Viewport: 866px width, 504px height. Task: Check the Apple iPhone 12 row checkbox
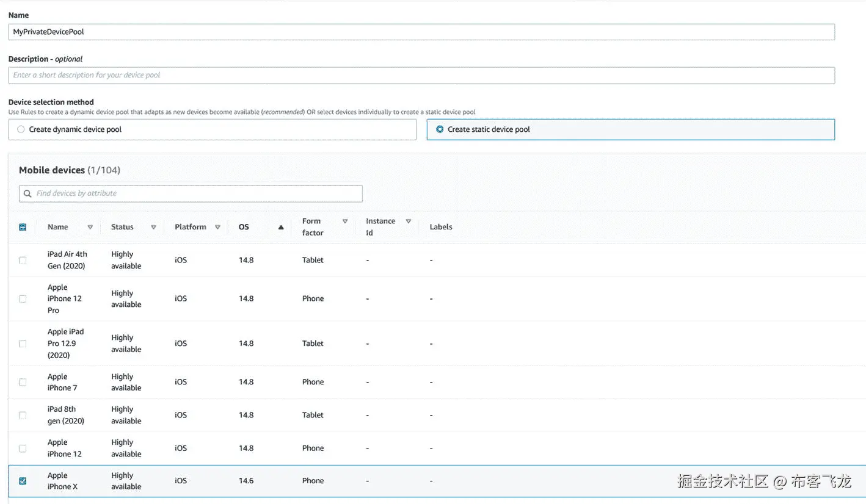[x=23, y=448]
